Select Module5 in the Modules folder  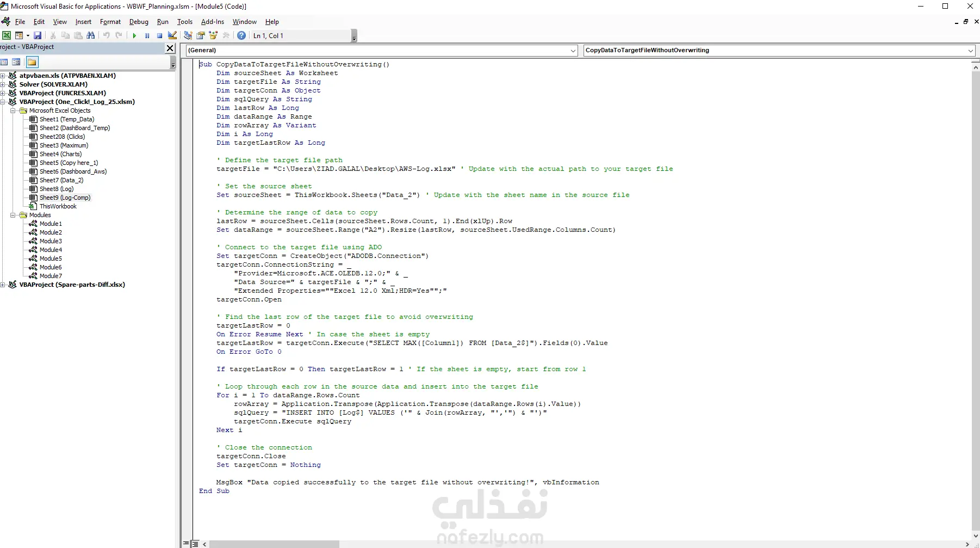51,258
